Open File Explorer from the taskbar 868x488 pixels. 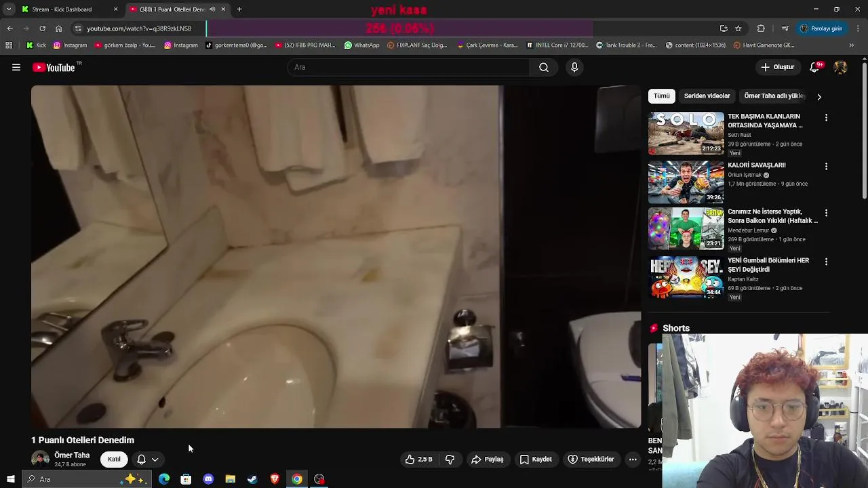point(231,479)
